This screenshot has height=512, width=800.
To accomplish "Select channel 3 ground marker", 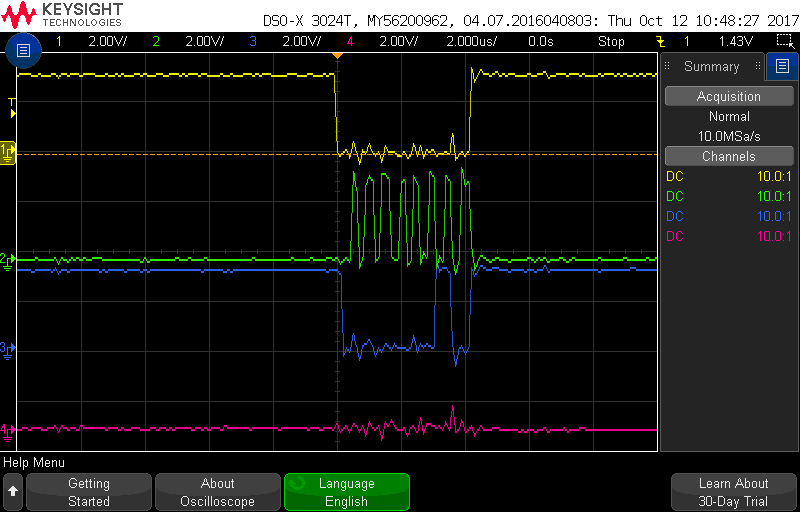I will click(7, 349).
